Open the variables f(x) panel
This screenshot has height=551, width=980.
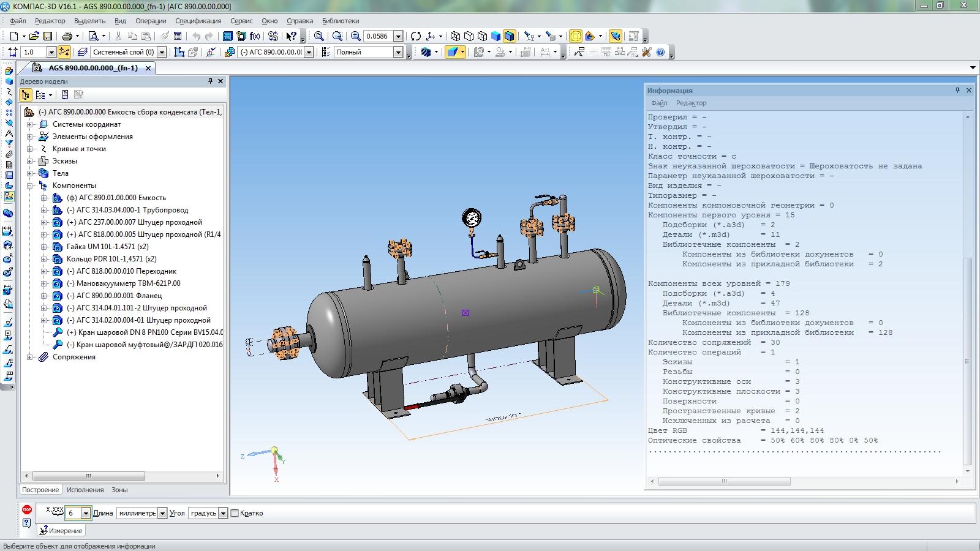[x=255, y=36]
